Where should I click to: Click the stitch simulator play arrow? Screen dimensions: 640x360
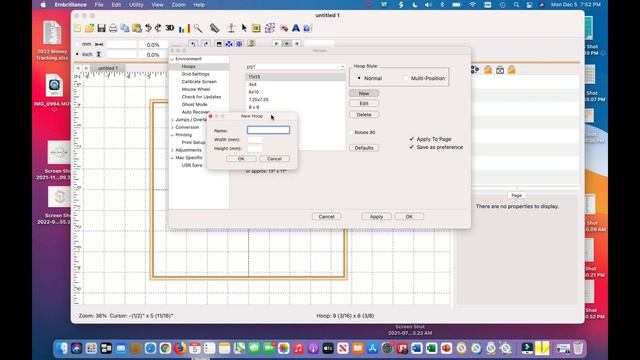276,44
